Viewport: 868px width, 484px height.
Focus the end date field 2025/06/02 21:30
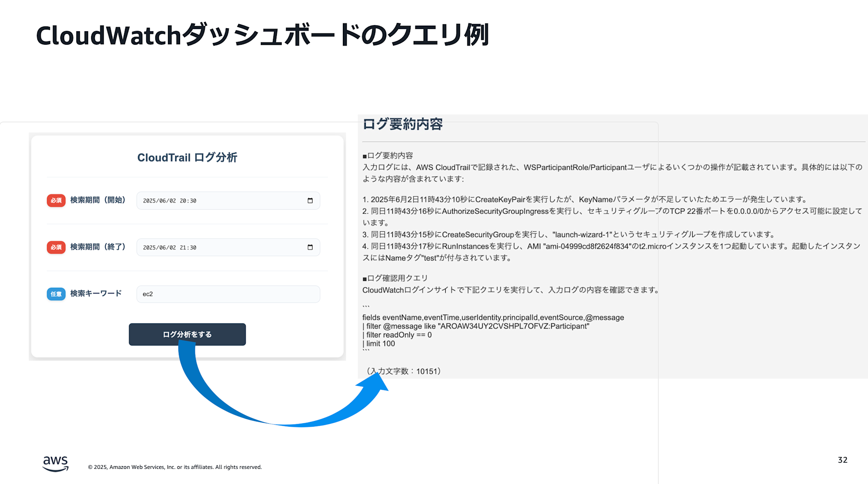pos(228,247)
